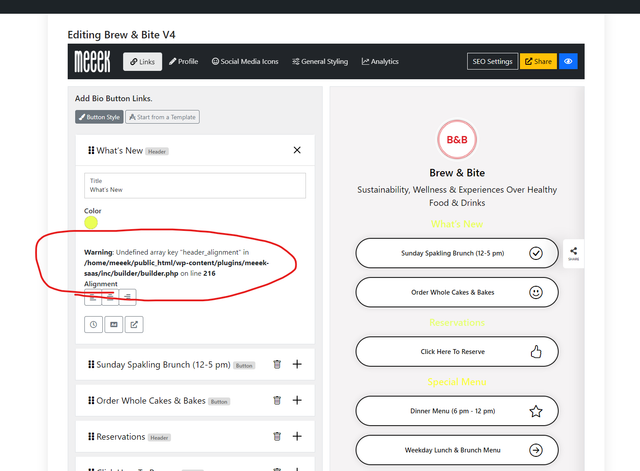Click What's New heading in preview
Image resolution: width=640 pixels, height=471 pixels.
pos(457,224)
